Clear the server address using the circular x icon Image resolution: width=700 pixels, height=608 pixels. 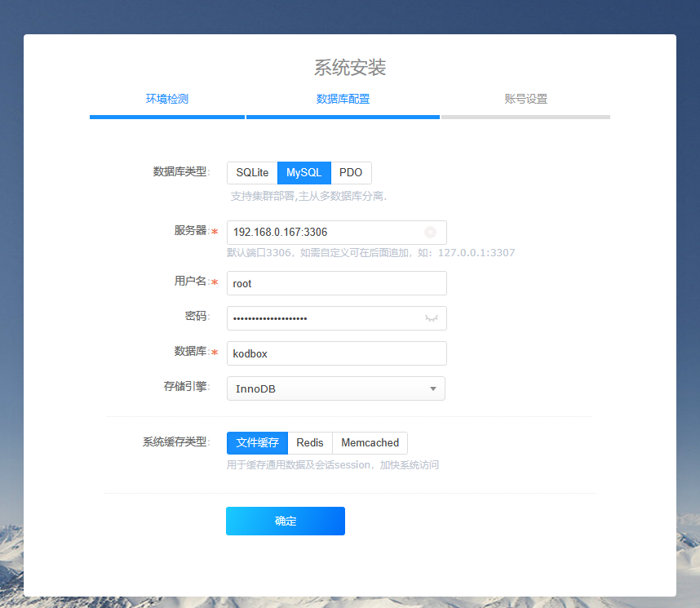coord(431,233)
